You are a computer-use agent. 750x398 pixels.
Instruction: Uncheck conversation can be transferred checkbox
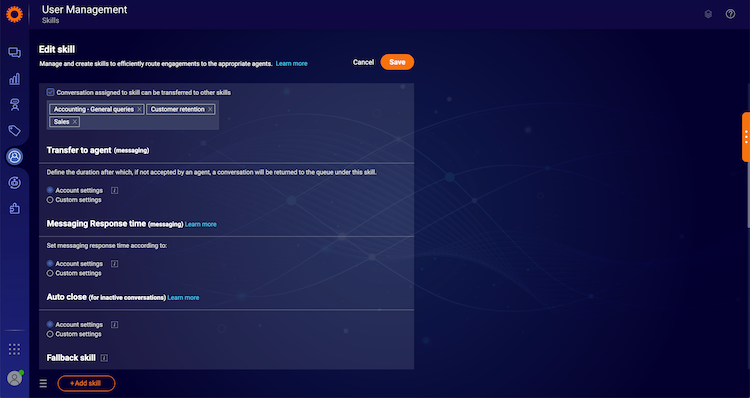[x=50, y=92]
